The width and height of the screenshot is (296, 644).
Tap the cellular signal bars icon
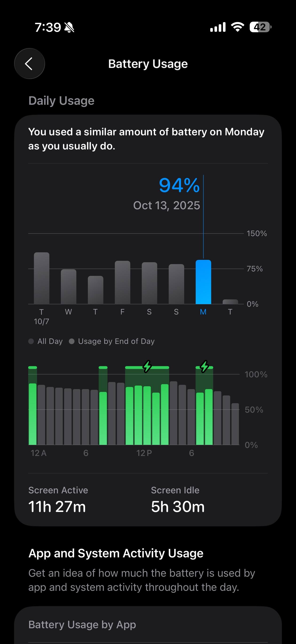pyautogui.click(x=218, y=27)
